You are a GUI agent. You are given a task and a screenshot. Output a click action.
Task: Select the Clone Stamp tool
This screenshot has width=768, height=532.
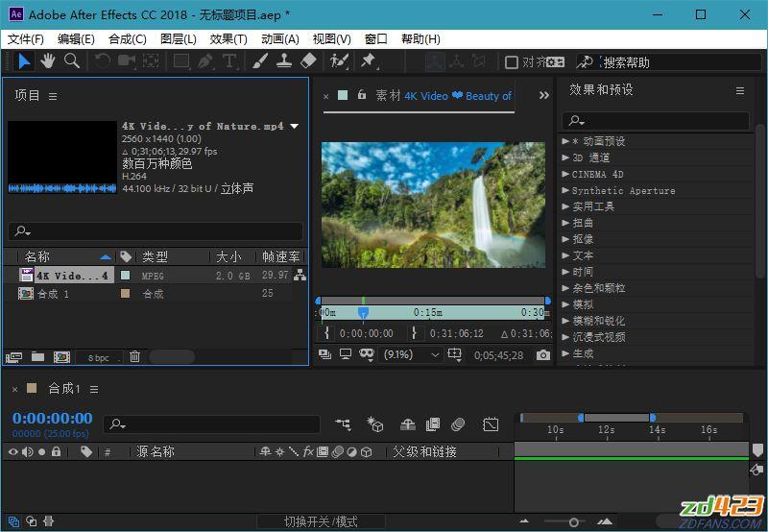(x=284, y=61)
